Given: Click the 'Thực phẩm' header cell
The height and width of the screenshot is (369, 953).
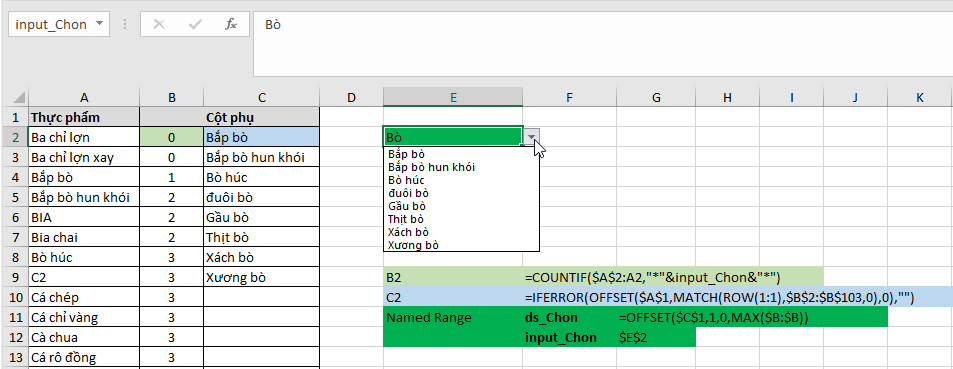Looking at the screenshot, I should click(x=84, y=117).
